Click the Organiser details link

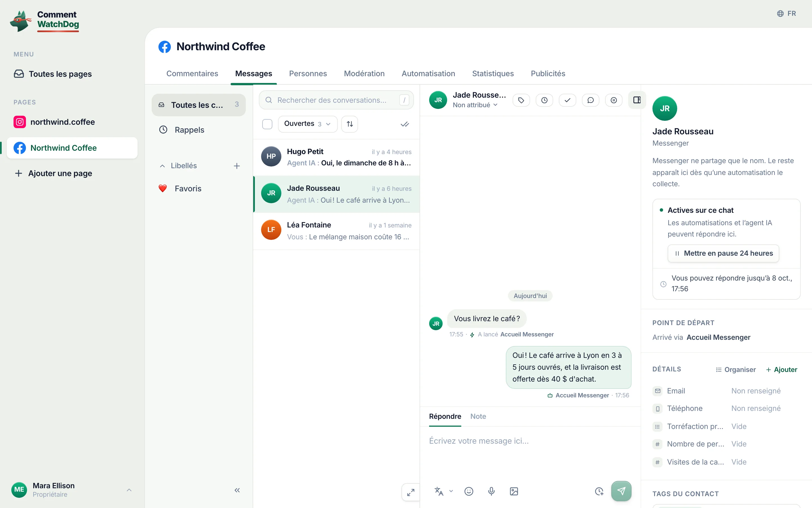point(736,370)
